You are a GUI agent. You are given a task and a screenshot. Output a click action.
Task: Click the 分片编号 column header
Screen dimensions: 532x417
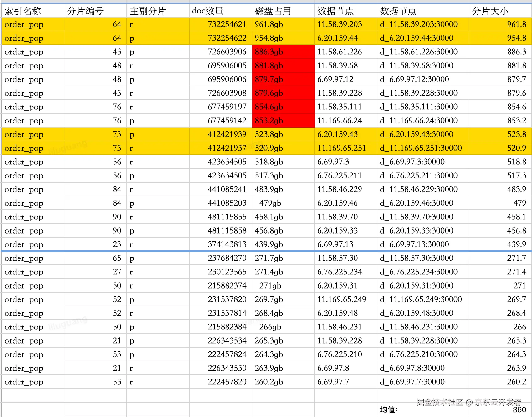tap(95, 11)
